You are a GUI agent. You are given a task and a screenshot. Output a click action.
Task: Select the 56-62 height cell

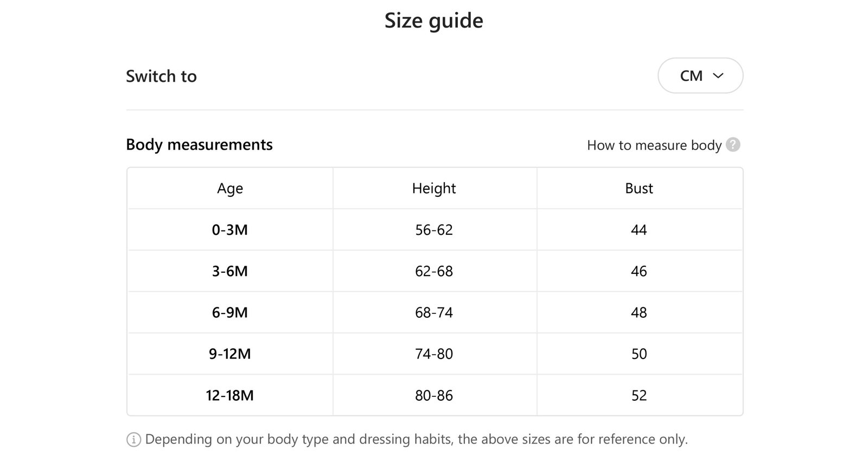[x=434, y=230]
